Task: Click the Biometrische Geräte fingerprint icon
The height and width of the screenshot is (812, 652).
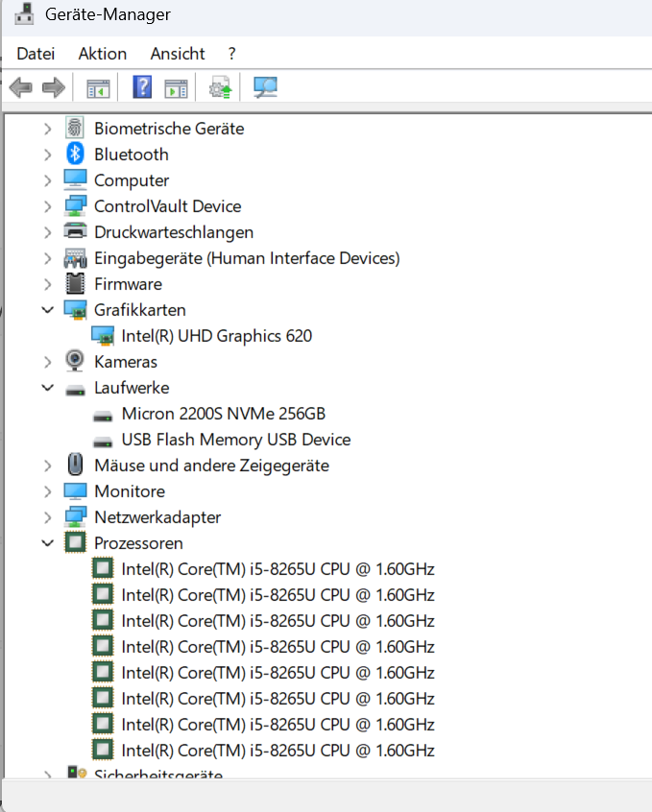Action: point(75,128)
